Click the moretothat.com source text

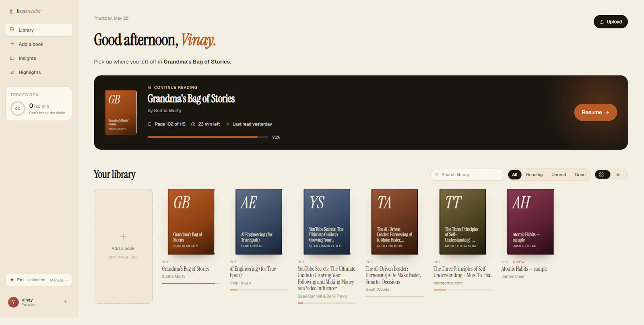tap(448, 283)
